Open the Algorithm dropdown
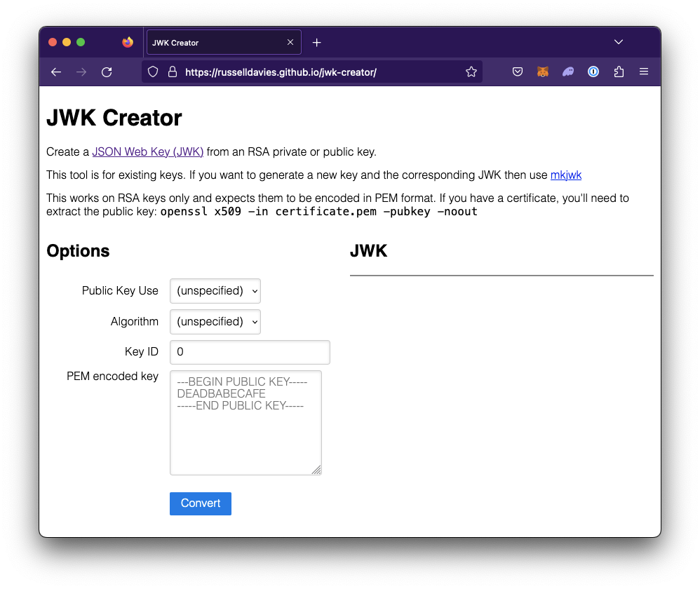The image size is (700, 589). point(215,321)
